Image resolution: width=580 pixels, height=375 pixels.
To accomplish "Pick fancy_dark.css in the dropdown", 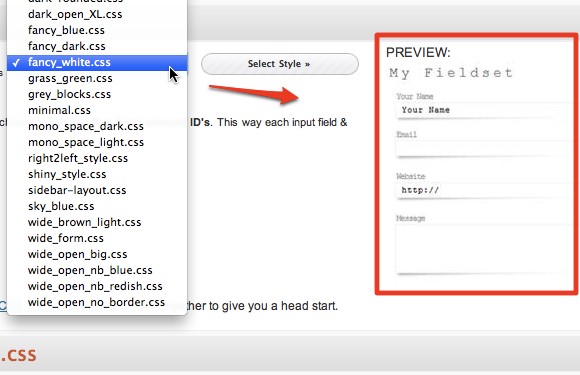I will (x=97, y=46).
